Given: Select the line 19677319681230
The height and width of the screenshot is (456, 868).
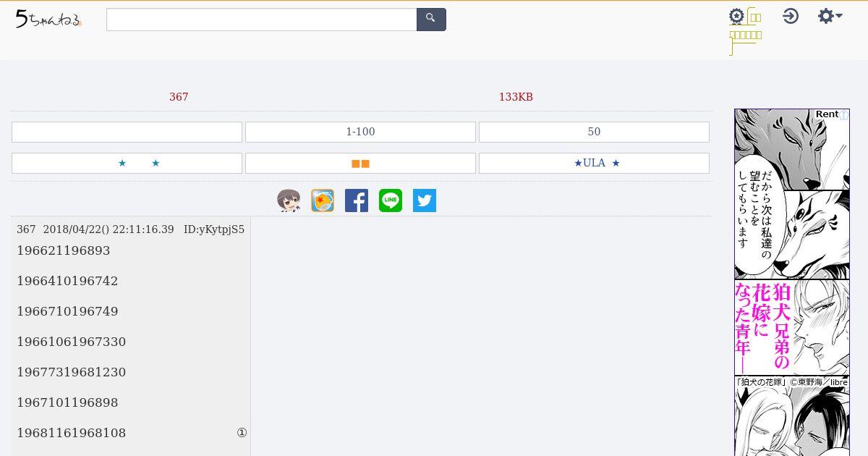Looking at the screenshot, I should pos(72,372).
